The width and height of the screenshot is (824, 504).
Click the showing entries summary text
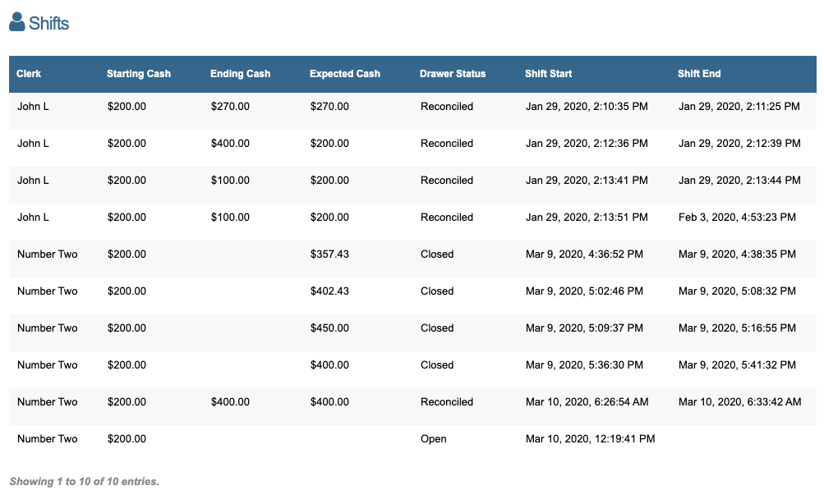coord(84,482)
